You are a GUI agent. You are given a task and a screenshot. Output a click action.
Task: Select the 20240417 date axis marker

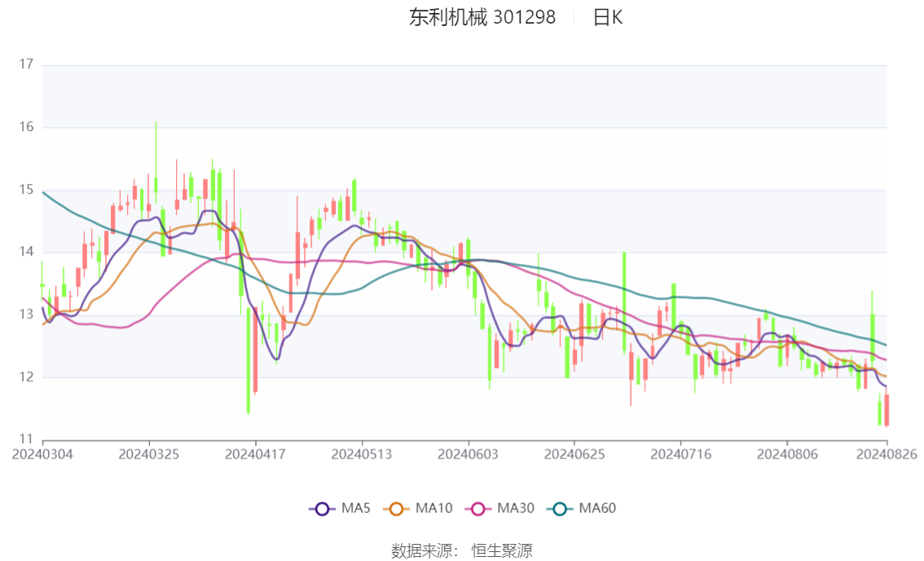[255, 454]
